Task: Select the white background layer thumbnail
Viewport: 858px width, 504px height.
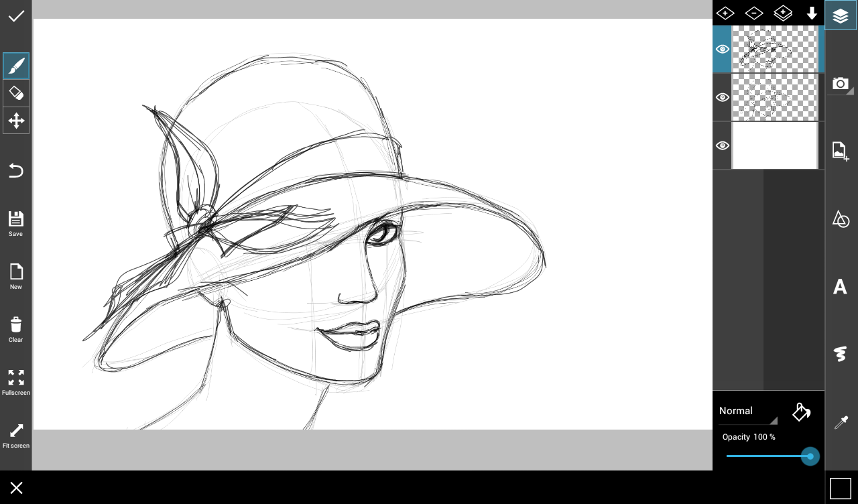Action: [x=775, y=145]
